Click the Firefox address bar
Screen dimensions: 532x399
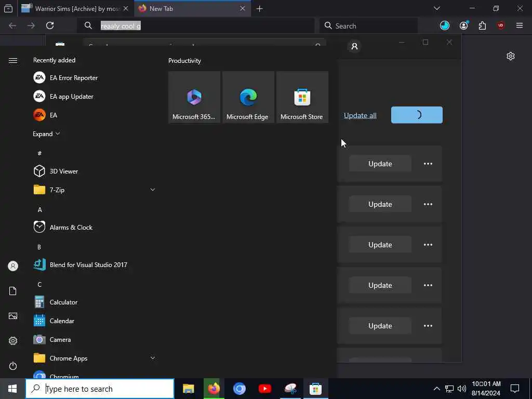(x=195, y=26)
